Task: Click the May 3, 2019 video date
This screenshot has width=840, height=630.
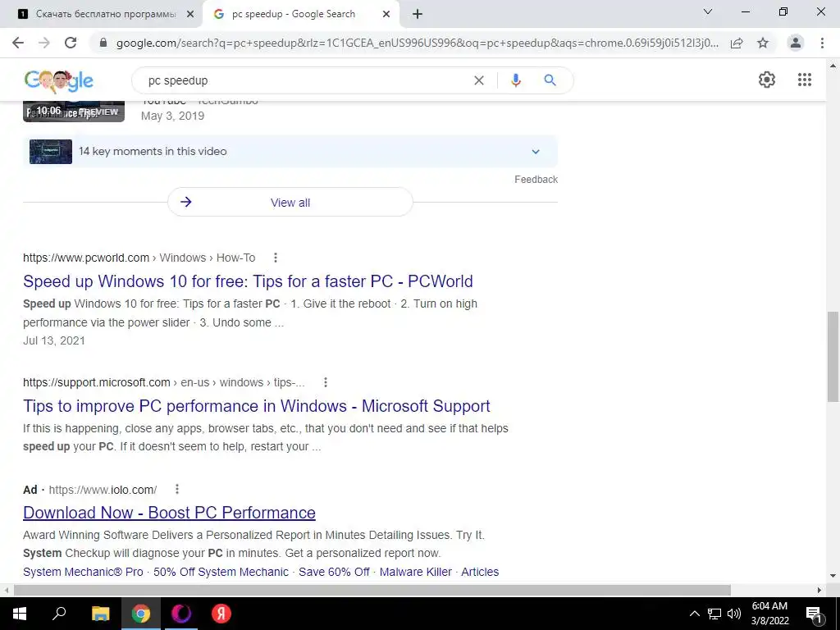Action: point(172,116)
